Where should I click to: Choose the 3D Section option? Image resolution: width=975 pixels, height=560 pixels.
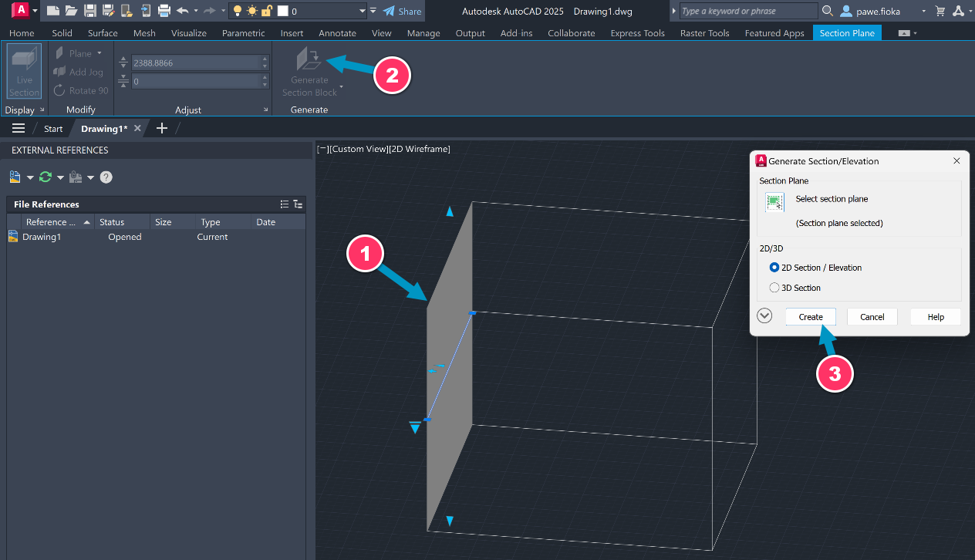pyautogui.click(x=774, y=287)
